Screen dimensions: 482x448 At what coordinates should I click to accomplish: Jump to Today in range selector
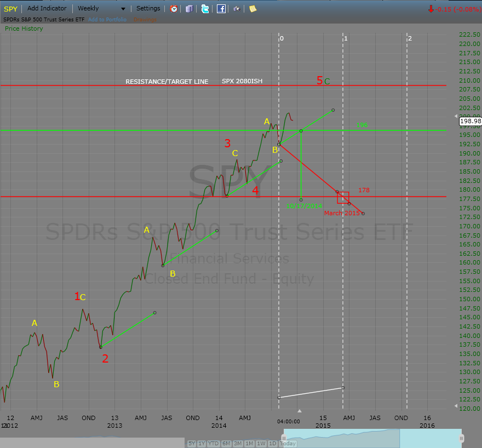(288, 444)
